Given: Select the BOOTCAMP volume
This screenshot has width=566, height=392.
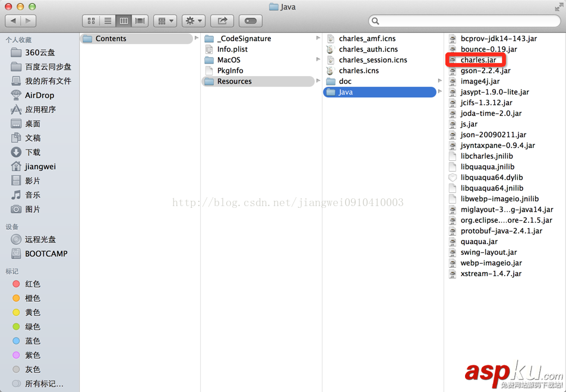Looking at the screenshot, I should [x=40, y=254].
